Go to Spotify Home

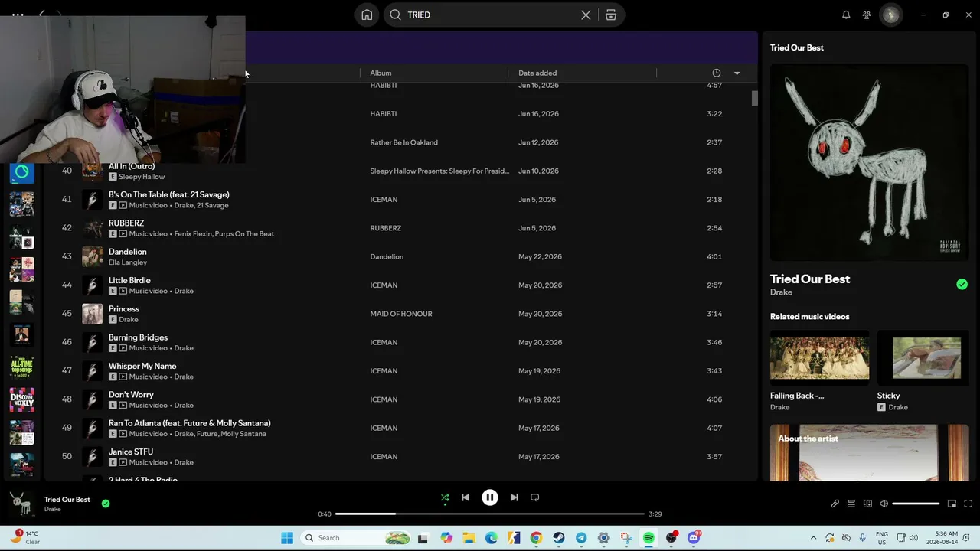click(x=367, y=15)
